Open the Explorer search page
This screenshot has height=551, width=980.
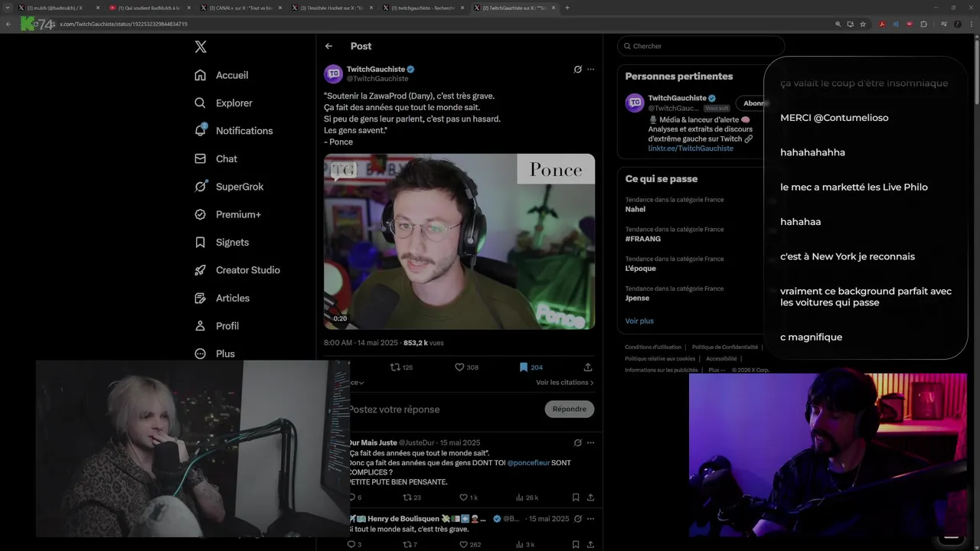point(224,103)
